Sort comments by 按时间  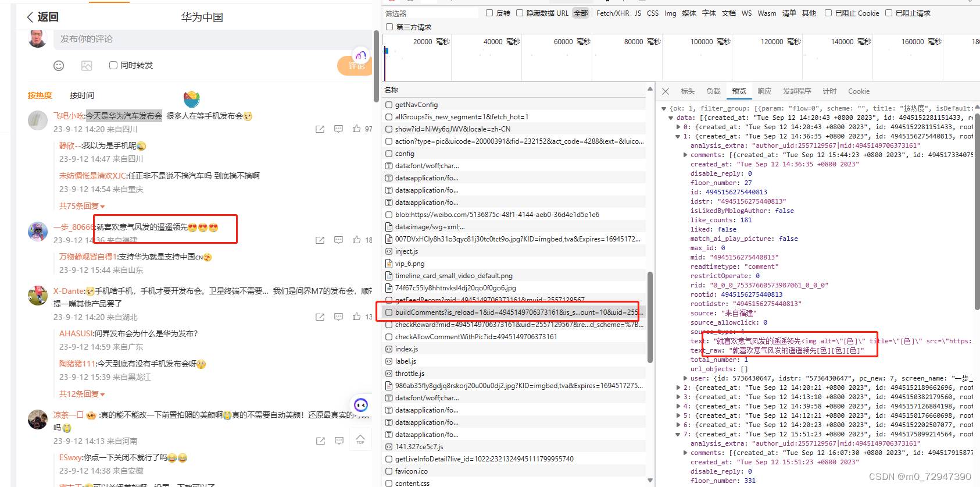point(82,95)
